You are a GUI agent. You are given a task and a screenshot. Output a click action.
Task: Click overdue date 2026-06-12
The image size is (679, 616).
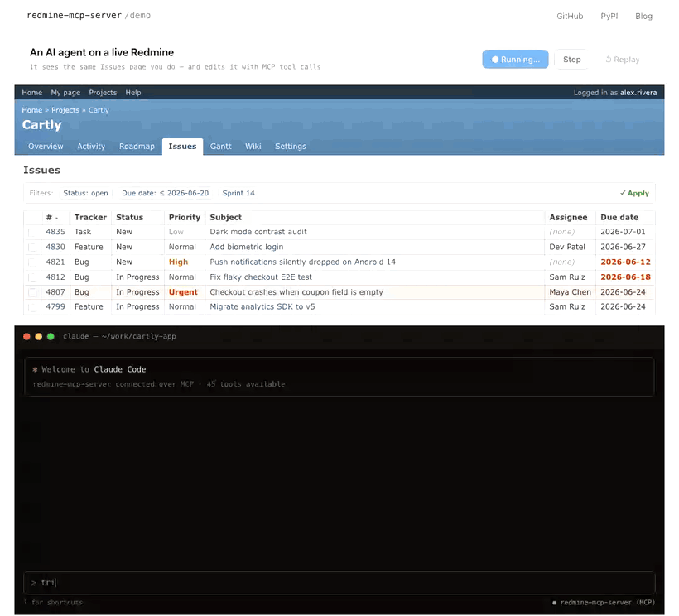tap(625, 262)
